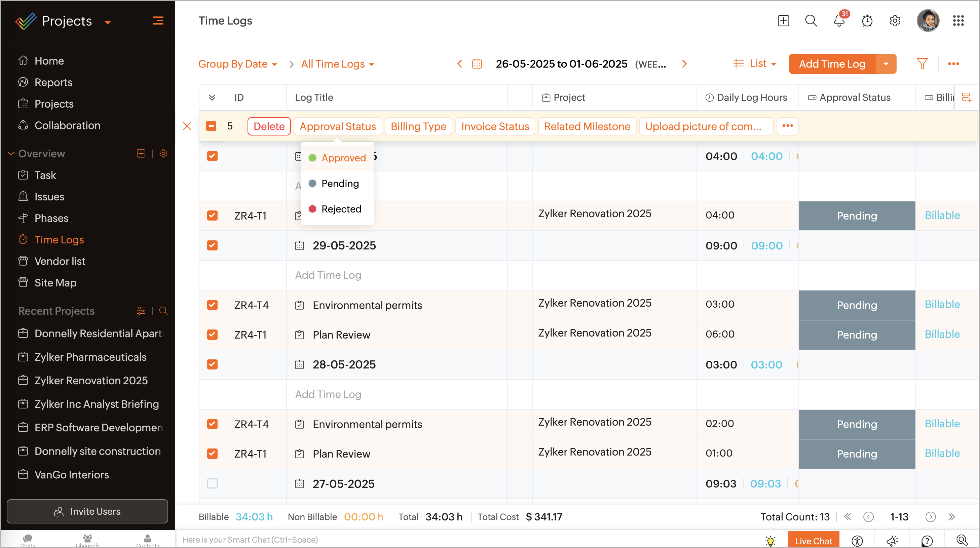Click the timer stopwatch icon in header
Image resolution: width=980 pixels, height=548 pixels.
tap(867, 21)
